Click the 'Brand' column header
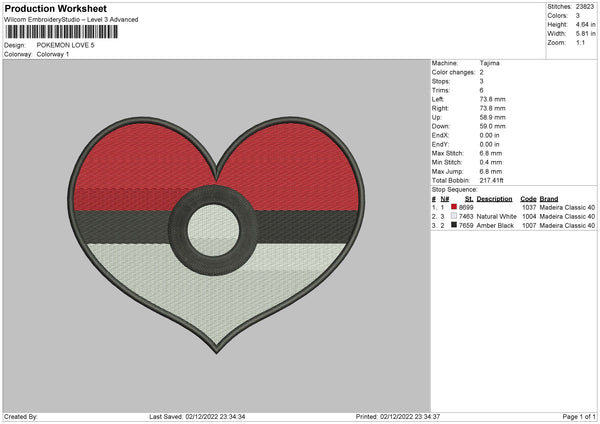The height and width of the screenshot is (424, 600). (x=549, y=199)
